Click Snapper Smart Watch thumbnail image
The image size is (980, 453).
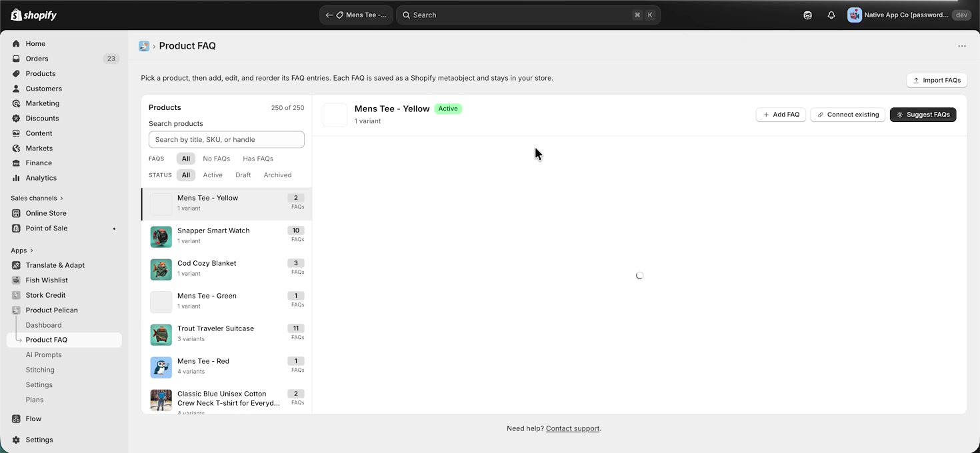tap(161, 237)
